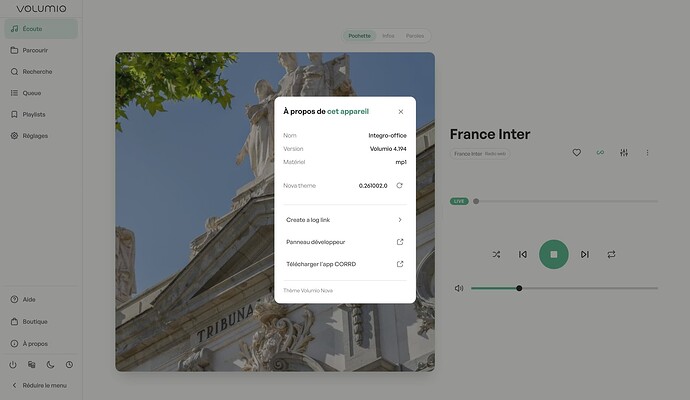Click the Volumio logo
690x400 pixels.
(x=41, y=8)
